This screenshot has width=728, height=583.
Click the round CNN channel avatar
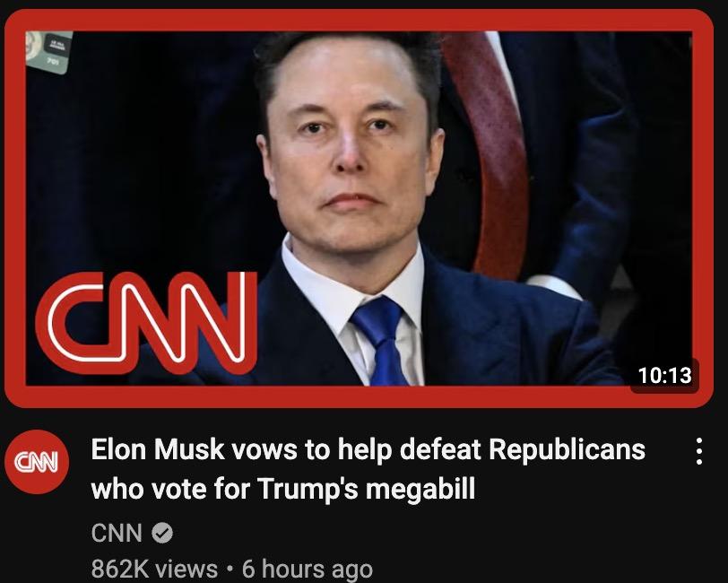37,461
